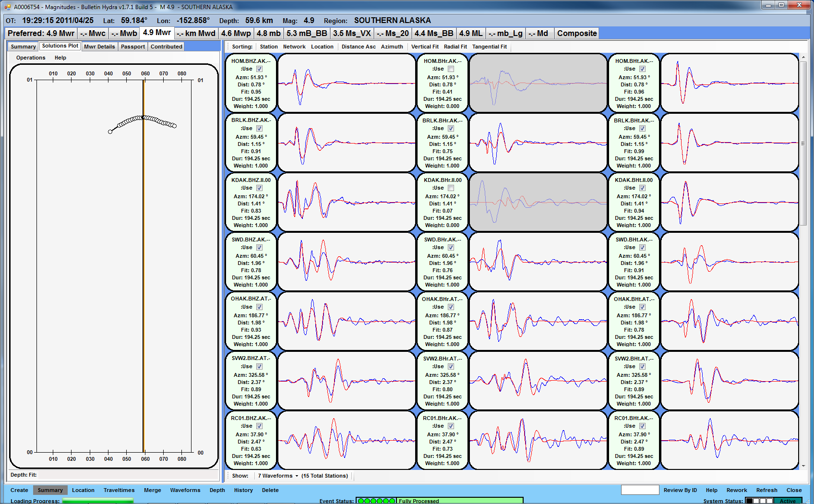The image size is (814, 504).
Task: Toggle Use checkbox for HOM.BHt.AK
Action: point(642,69)
